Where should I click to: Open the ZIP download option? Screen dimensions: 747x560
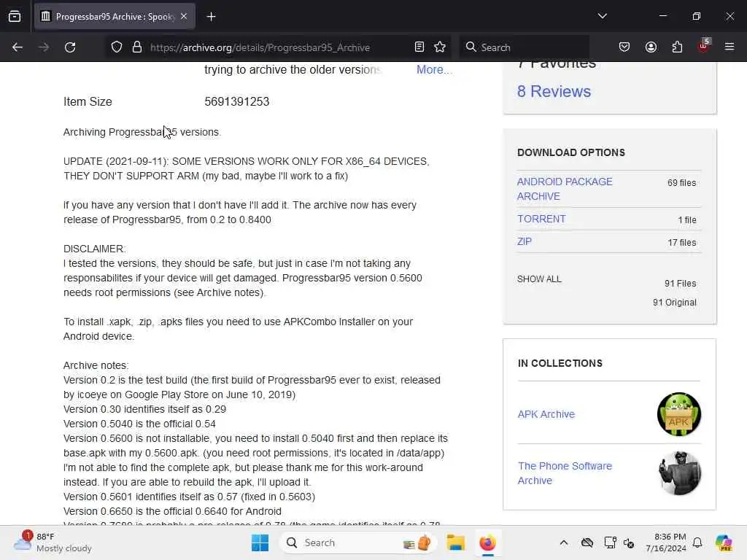(524, 241)
